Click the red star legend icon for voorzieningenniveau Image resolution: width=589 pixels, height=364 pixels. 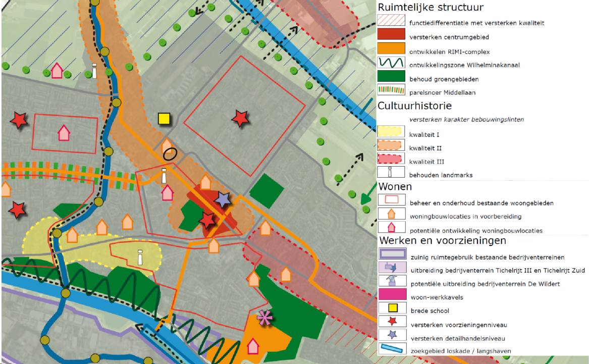[x=391, y=324]
